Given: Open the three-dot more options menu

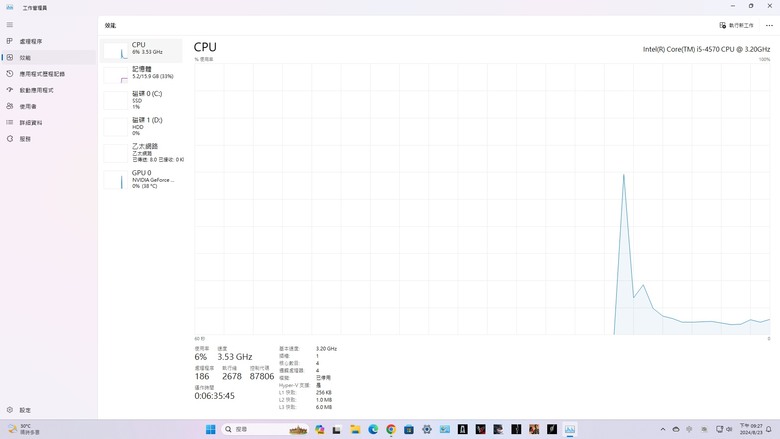Looking at the screenshot, I should (x=769, y=25).
